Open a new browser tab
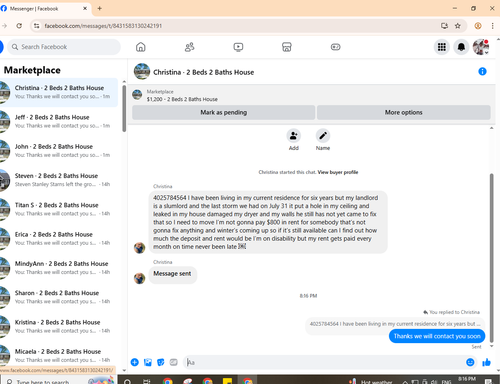 99,8
